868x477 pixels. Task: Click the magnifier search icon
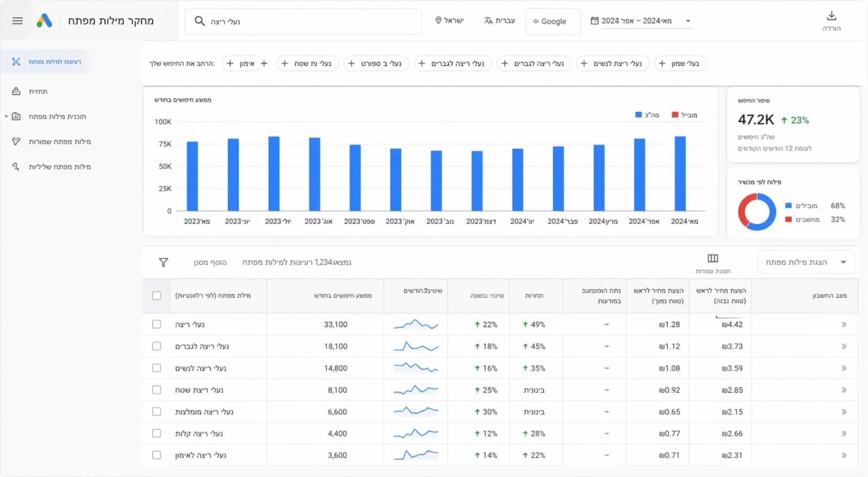(x=200, y=21)
